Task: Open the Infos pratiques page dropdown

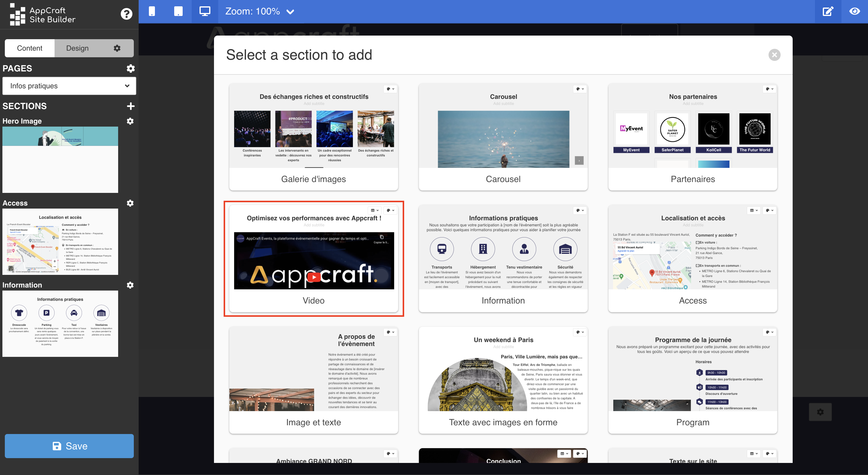Action: pos(69,86)
